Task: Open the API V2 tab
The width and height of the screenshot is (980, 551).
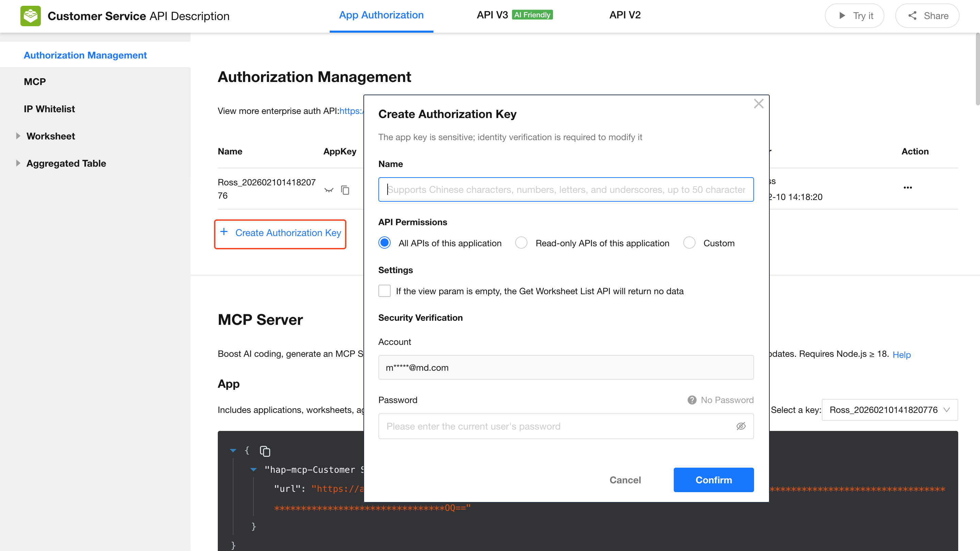Action: coord(625,15)
